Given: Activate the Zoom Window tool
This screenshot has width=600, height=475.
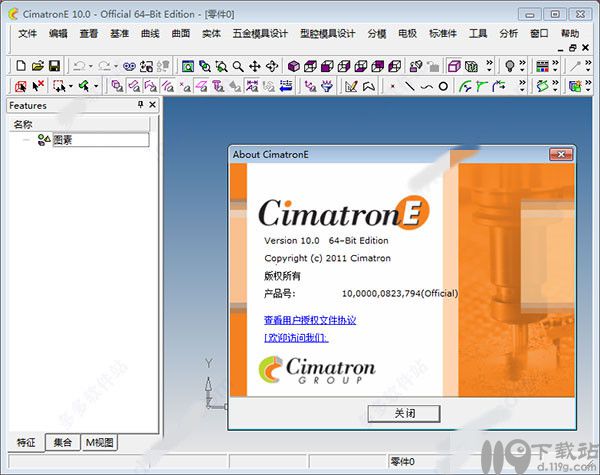Looking at the screenshot, I should point(188,66).
